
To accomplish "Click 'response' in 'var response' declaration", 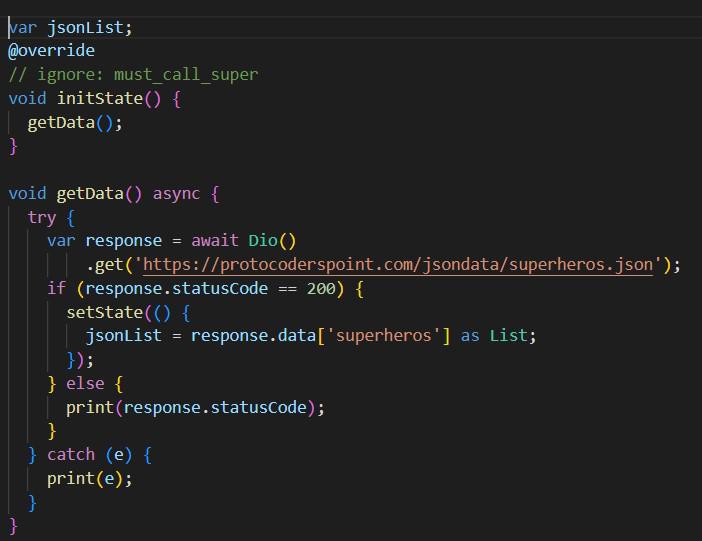I will click(x=124, y=241).
